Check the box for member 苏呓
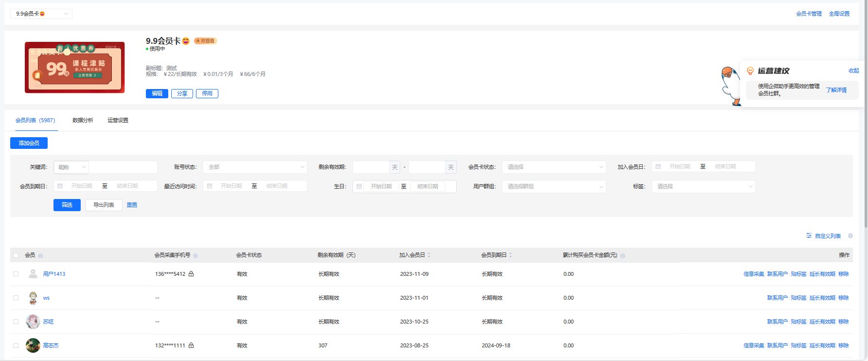This screenshot has width=868, height=361. pyautogui.click(x=16, y=322)
